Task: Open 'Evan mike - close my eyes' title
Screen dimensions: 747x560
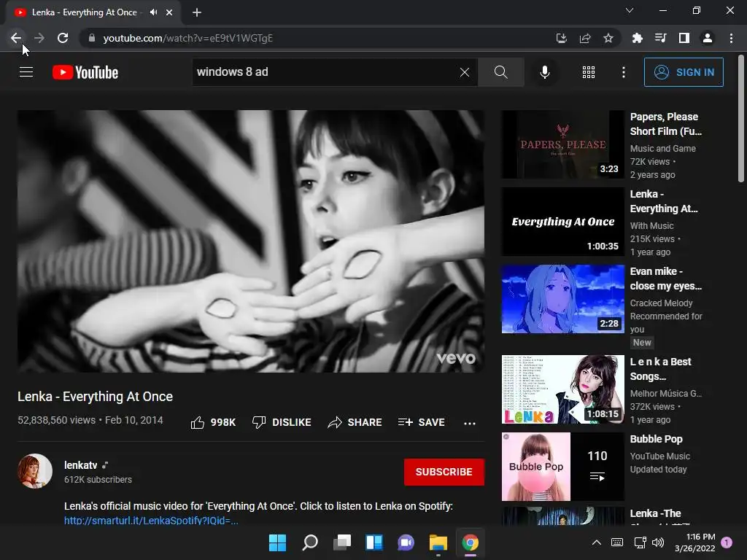Action: [x=665, y=279]
